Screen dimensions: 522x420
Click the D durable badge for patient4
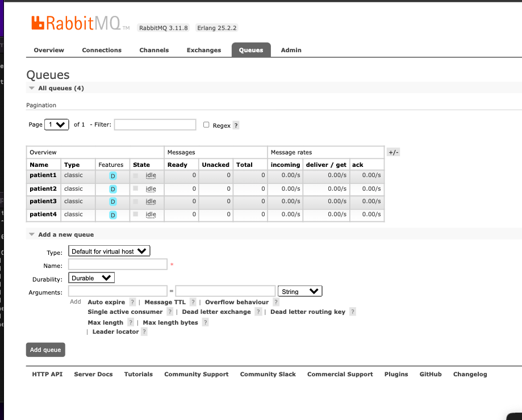(x=113, y=215)
